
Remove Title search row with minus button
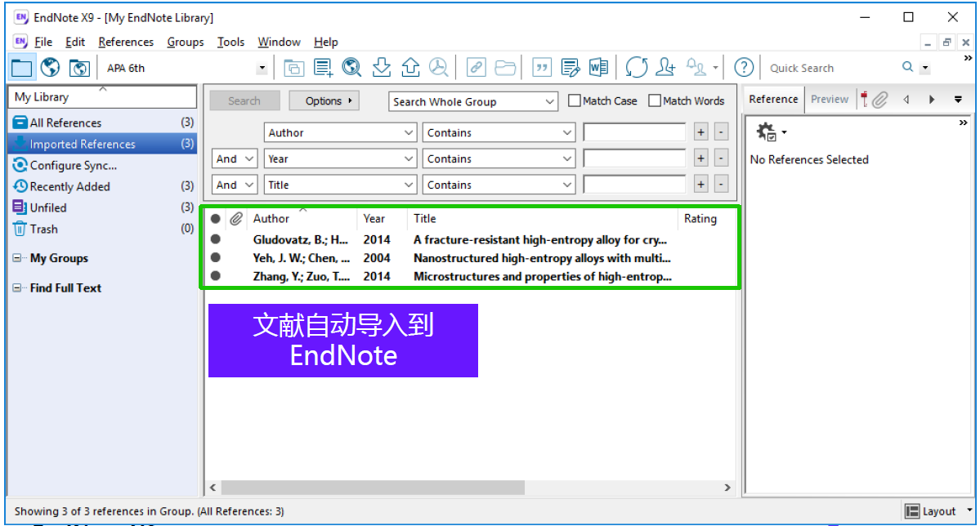pos(721,185)
